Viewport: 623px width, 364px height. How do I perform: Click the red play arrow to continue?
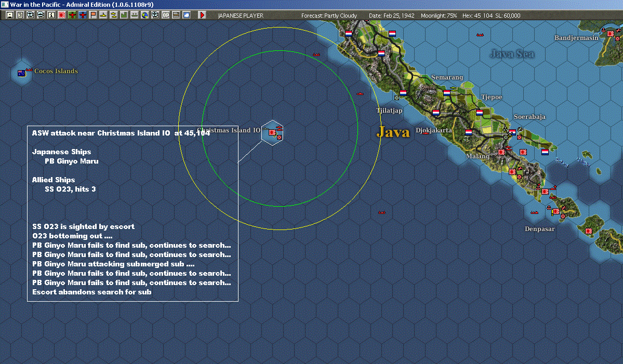point(202,15)
